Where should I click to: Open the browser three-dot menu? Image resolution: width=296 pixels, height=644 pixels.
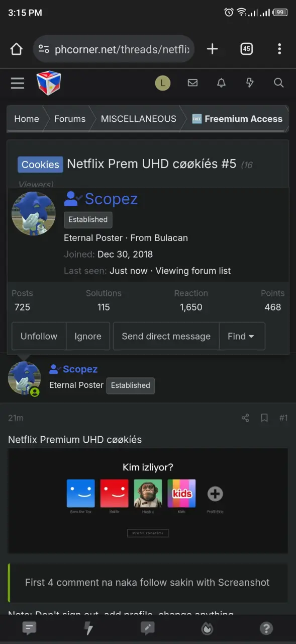279,49
